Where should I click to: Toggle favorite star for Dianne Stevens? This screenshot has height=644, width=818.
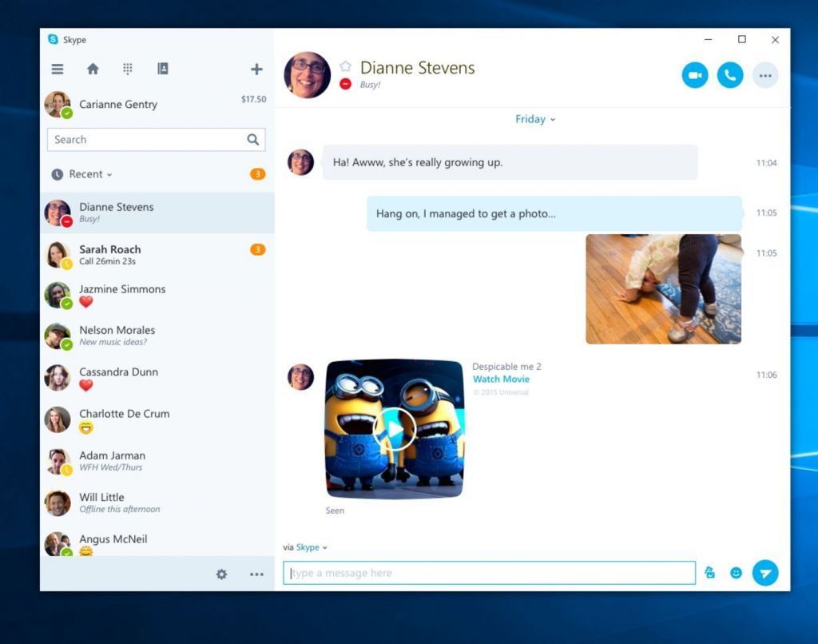coord(345,66)
